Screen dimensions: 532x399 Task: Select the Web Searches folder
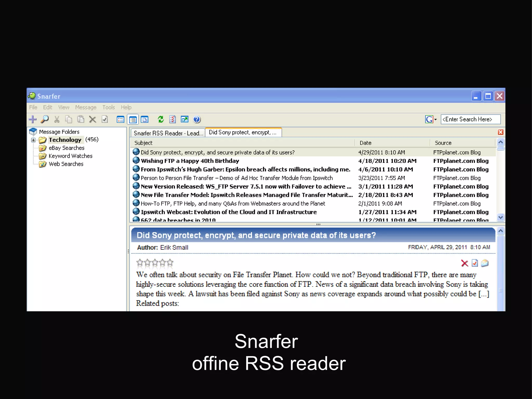pyautogui.click(x=66, y=164)
